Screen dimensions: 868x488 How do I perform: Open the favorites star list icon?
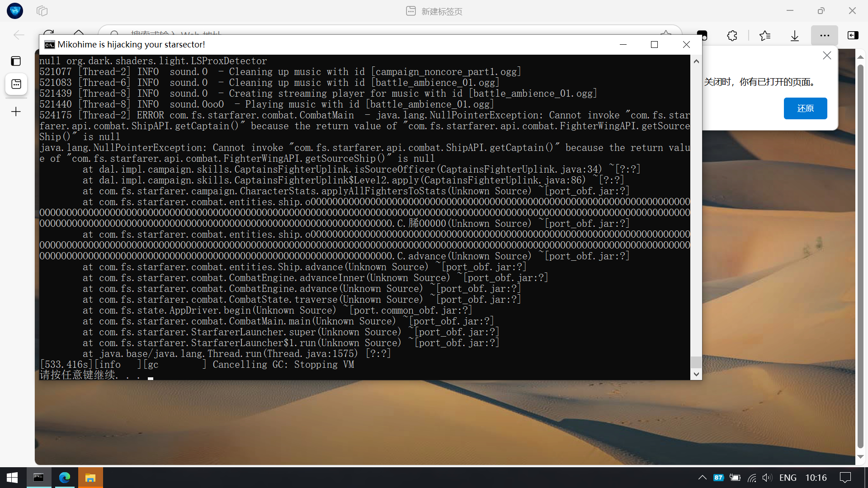(x=765, y=35)
